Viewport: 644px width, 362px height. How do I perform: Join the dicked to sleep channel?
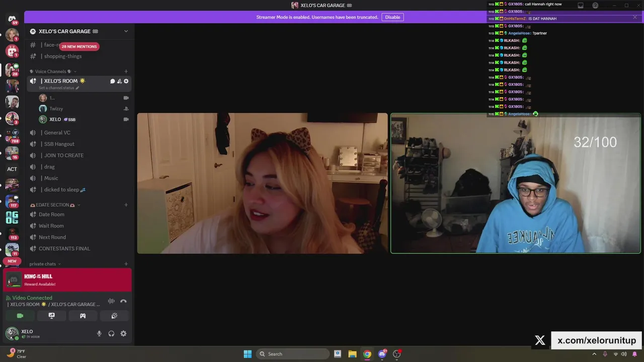79,190
